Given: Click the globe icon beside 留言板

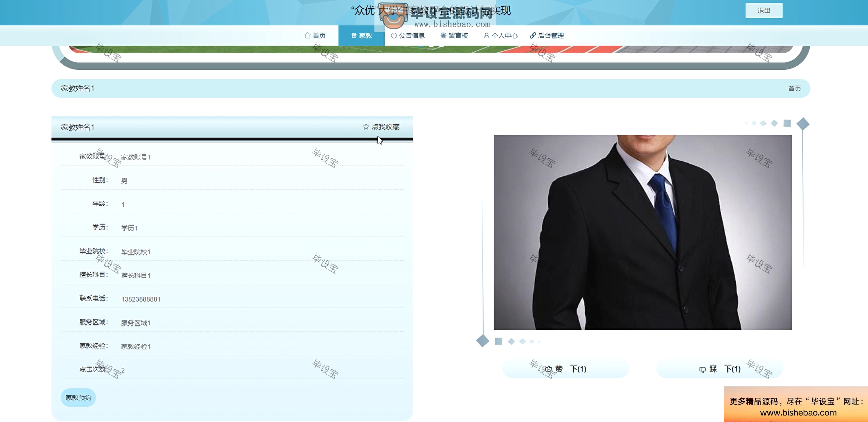Looking at the screenshot, I should 443,35.
